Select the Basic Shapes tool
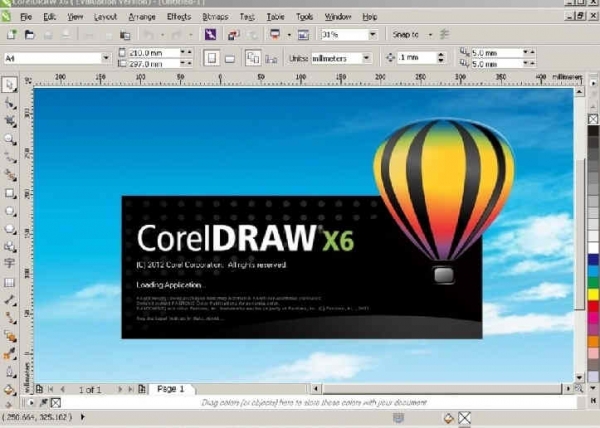Viewport: 600px width, 428px height. tap(10, 247)
